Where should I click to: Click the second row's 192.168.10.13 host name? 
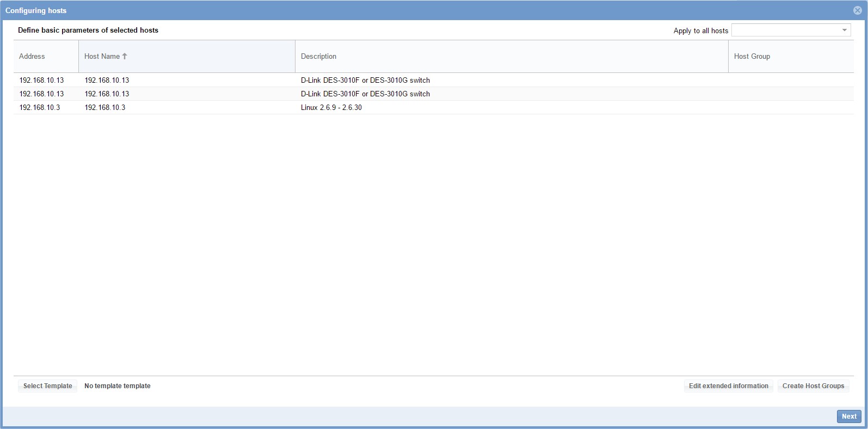click(x=107, y=94)
